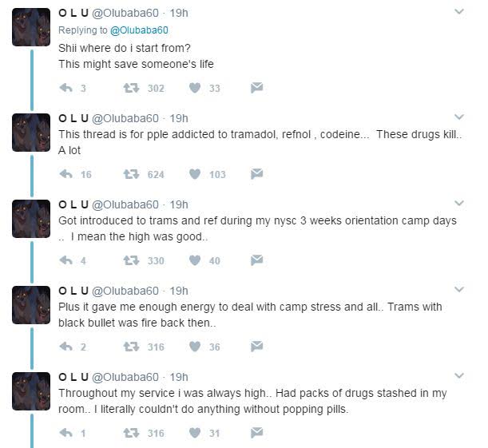Screen dimensions: 488x448
Task: Reply to the 'Shii where do i start' tweet
Action: point(66,88)
